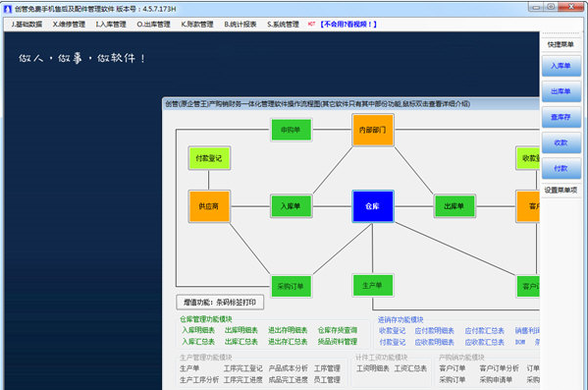The width and height of the screenshot is (588, 390).
Task: Open 设置菜单项 in quick menu
Action: (561, 190)
